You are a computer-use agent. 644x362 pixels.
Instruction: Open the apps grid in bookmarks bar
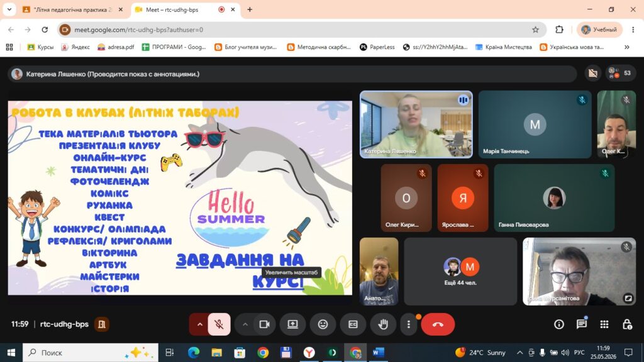coord(9,47)
